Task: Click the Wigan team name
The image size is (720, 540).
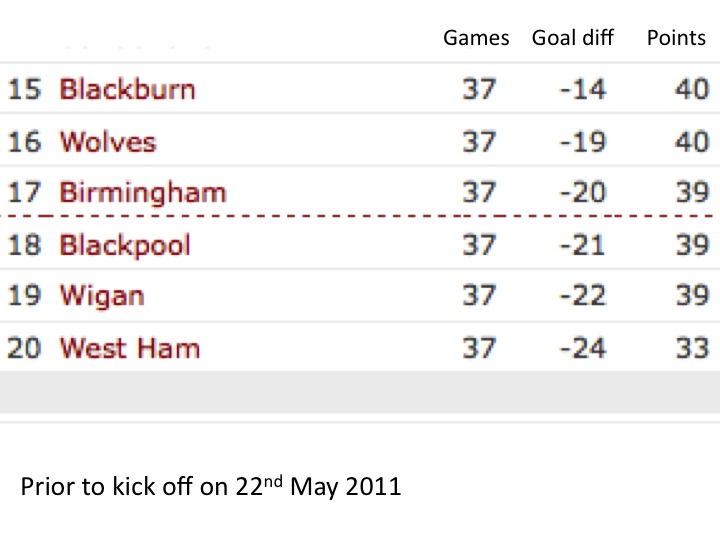Action: tap(102, 296)
